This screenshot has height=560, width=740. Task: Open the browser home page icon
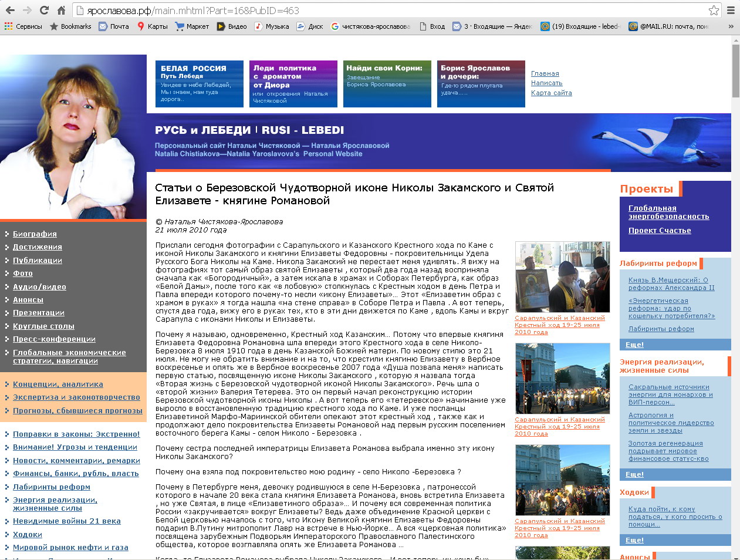pos(61,10)
